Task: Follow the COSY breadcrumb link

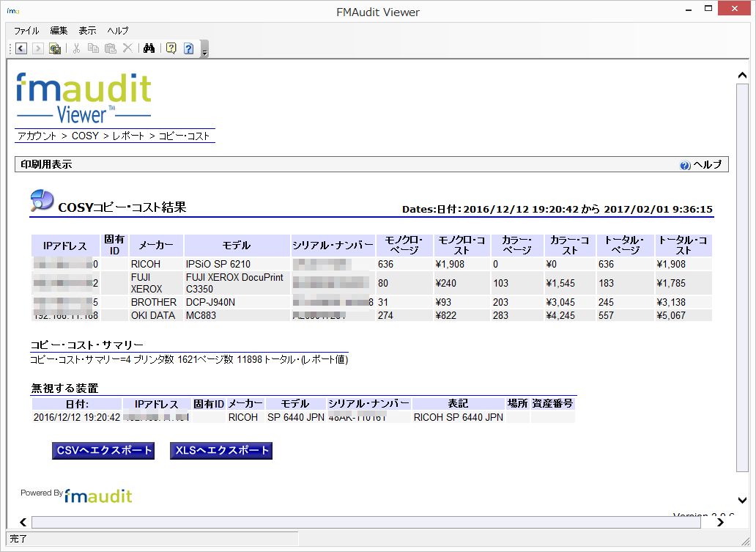Action: (x=85, y=136)
